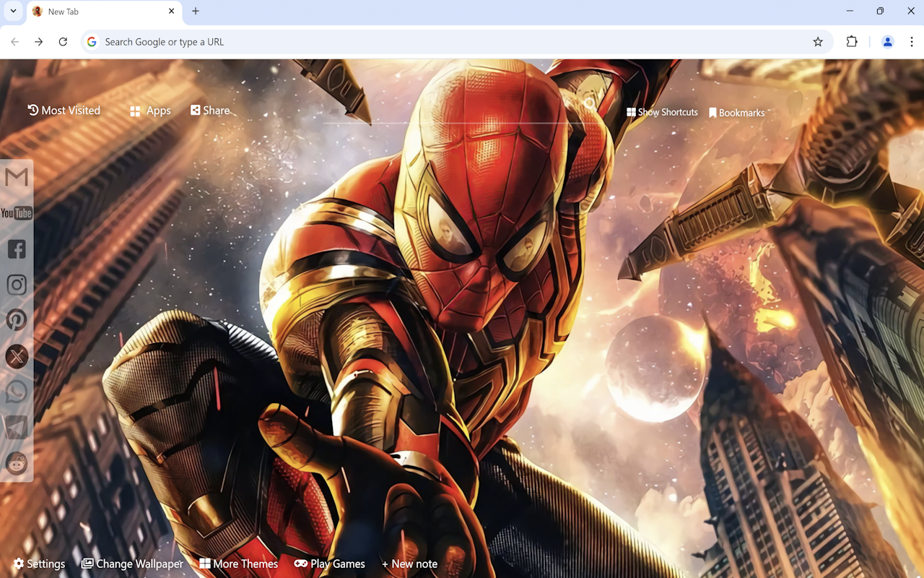924x578 pixels.
Task: Open Telegram from the sidebar
Action: (17, 426)
